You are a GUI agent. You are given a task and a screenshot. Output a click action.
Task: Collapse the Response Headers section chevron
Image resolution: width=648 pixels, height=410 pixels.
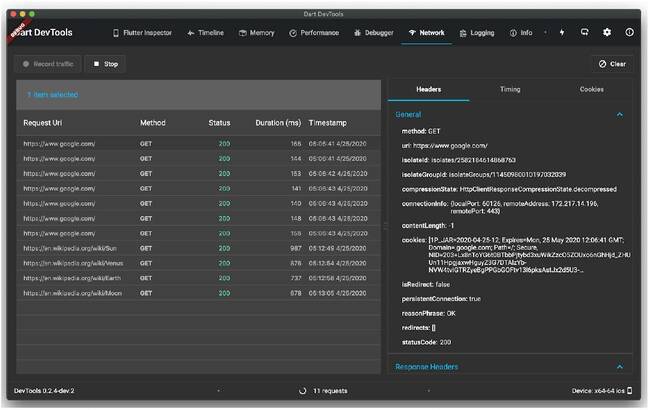(619, 367)
